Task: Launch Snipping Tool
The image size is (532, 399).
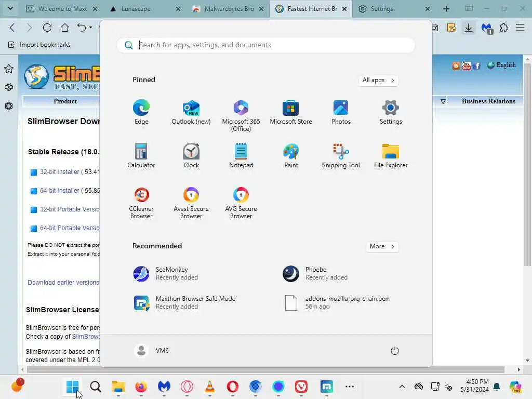Action: tap(341, 156)
